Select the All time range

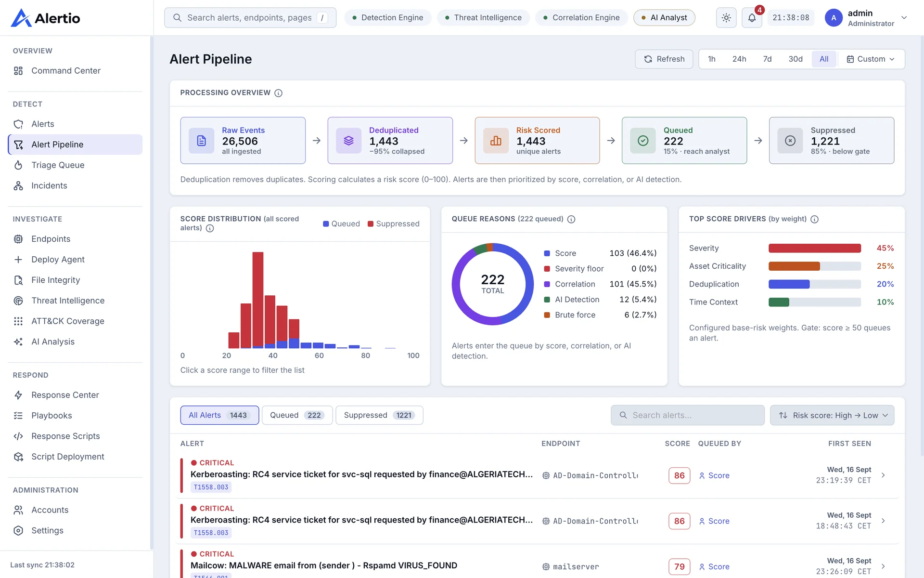[x=824, y=59]
